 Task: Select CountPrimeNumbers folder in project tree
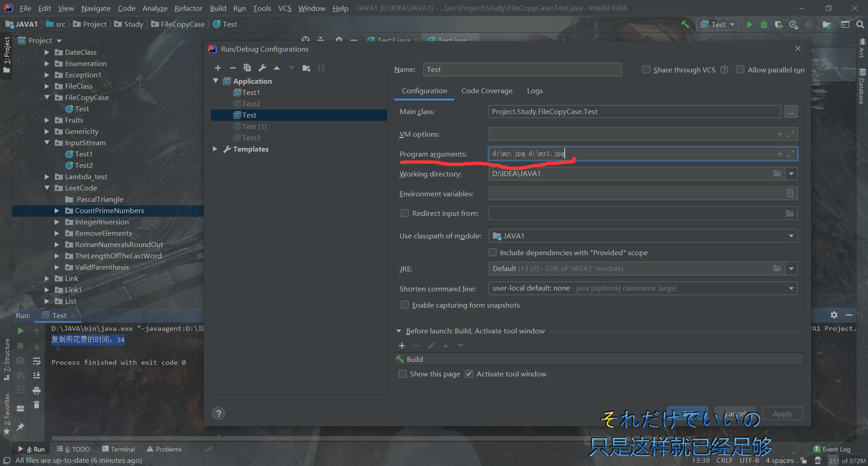click(109, 210)
